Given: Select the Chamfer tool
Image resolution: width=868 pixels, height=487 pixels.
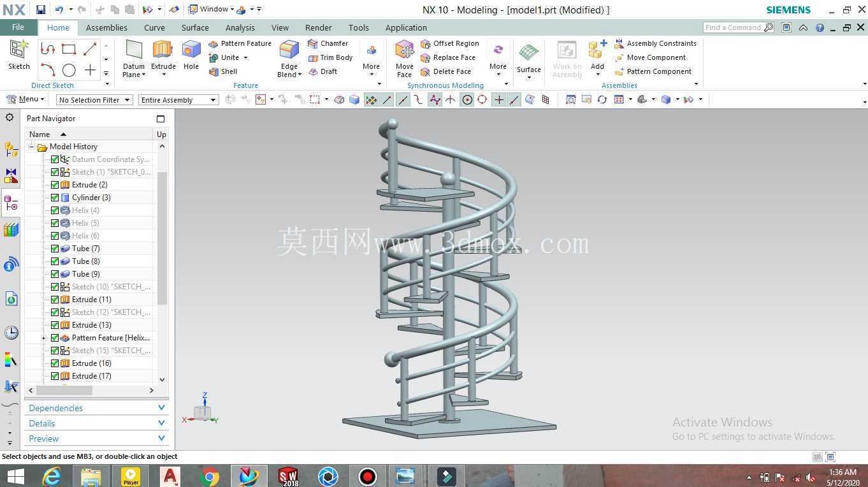Looking at the screenshot, I should tap(328, 43).
